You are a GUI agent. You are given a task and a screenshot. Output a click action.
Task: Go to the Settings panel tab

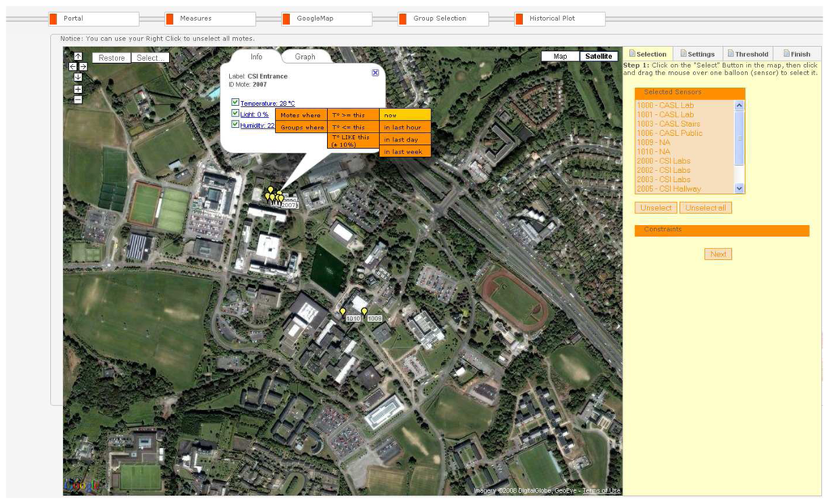(x=698, y=54)
